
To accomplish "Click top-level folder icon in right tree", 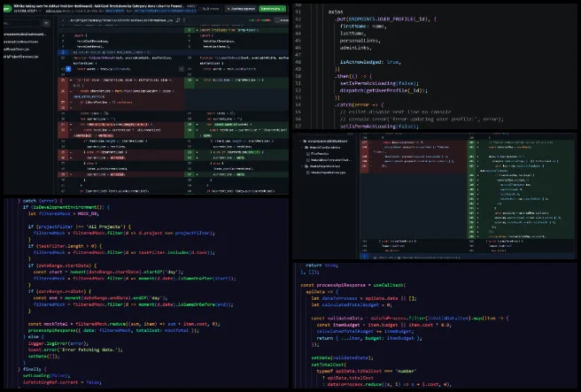I will tap(305, 141).
